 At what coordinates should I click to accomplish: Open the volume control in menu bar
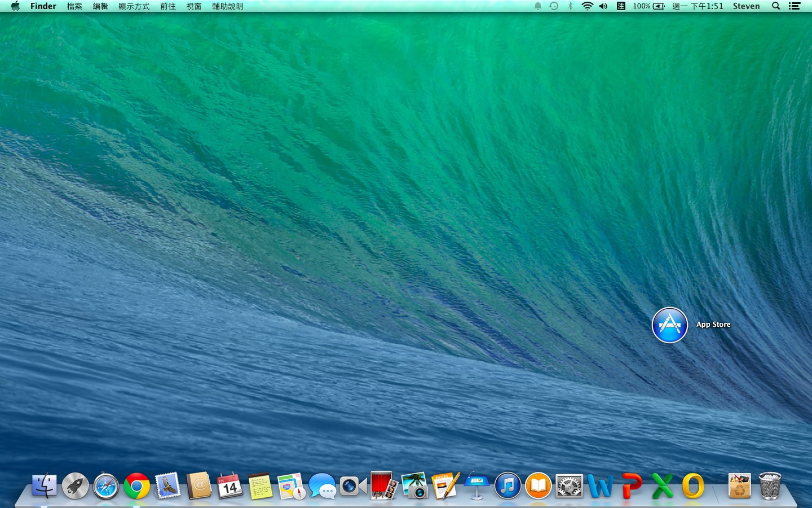tap(603, 6)
